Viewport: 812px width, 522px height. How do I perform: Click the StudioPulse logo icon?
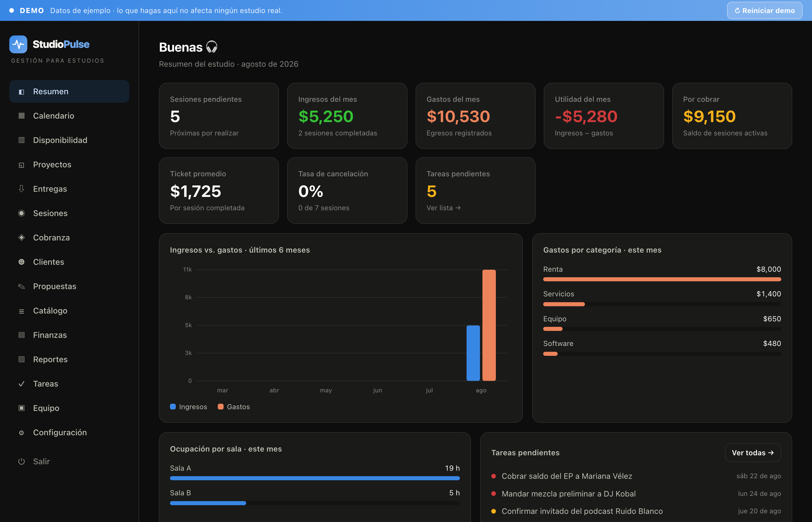click(x=18, y=44)
